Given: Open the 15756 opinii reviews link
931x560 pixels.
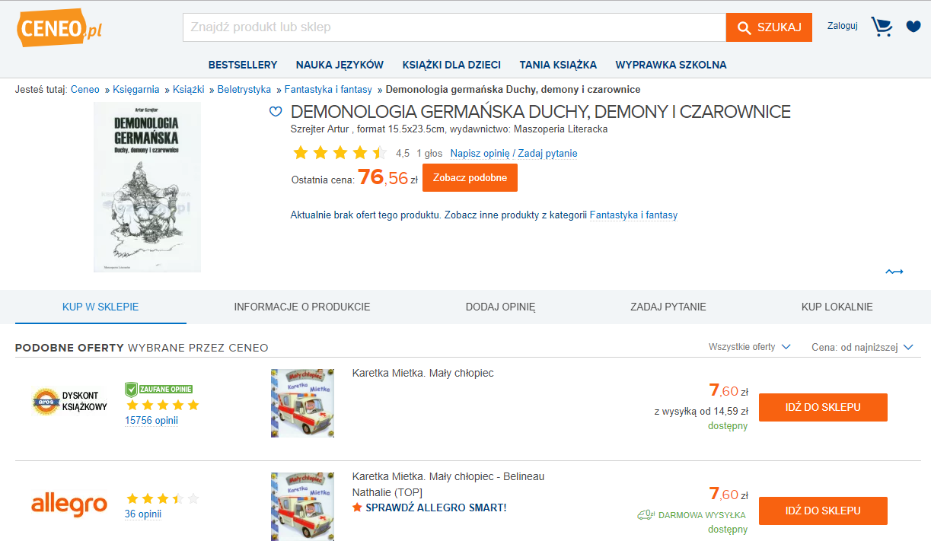Looking at the screenshot, I should pos(151,420).
